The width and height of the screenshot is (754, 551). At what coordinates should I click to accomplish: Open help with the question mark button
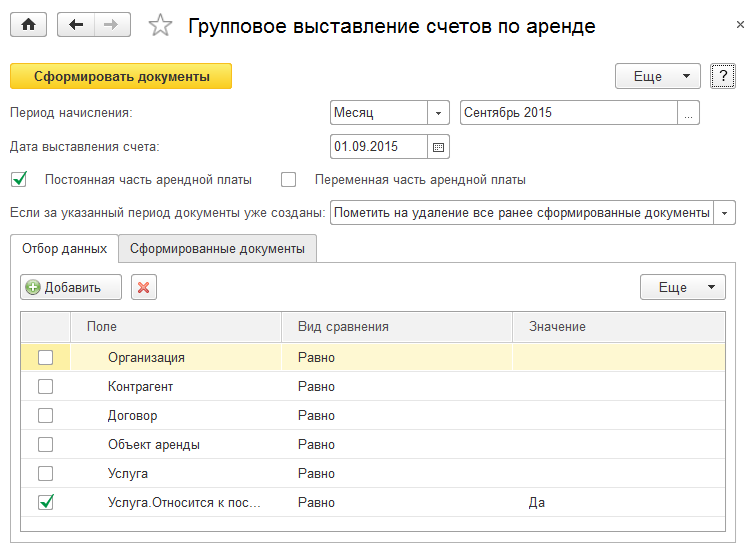click(723, 76)
